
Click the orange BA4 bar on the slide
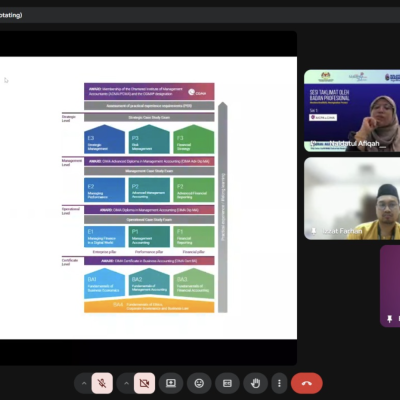149,306
